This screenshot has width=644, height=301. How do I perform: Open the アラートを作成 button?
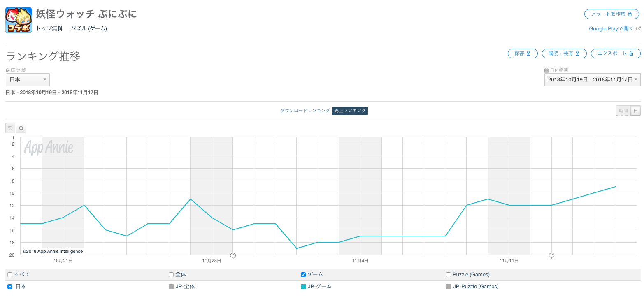coord(611,14)
